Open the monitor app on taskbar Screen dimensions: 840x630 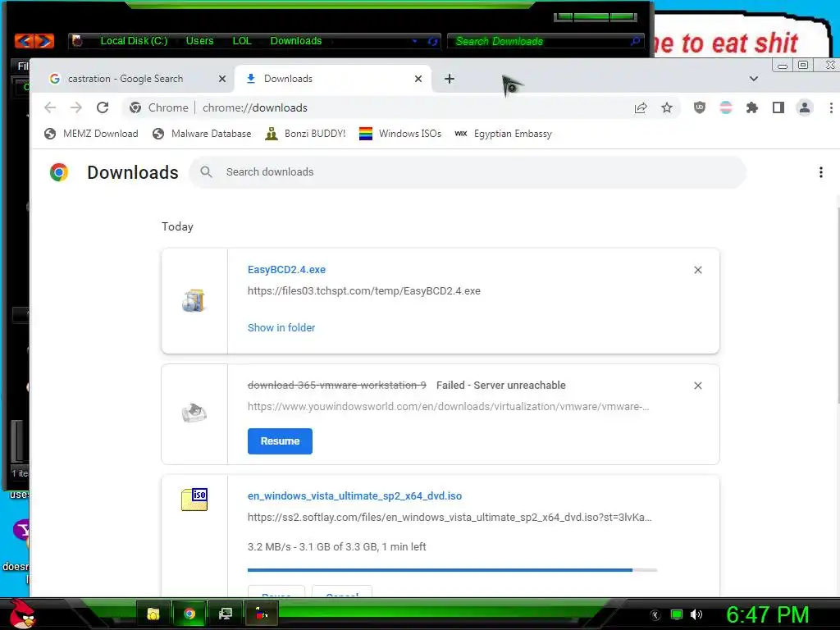[226, 614]
